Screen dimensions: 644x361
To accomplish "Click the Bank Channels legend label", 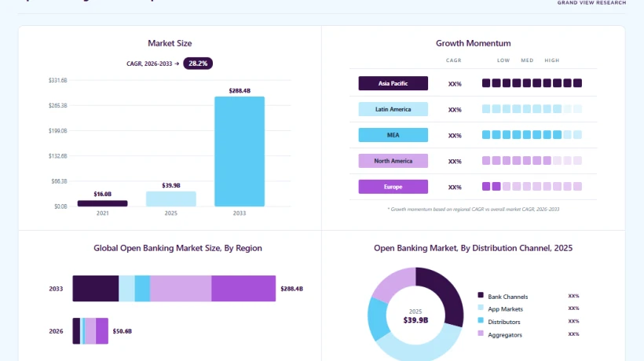I will [507, 297].
